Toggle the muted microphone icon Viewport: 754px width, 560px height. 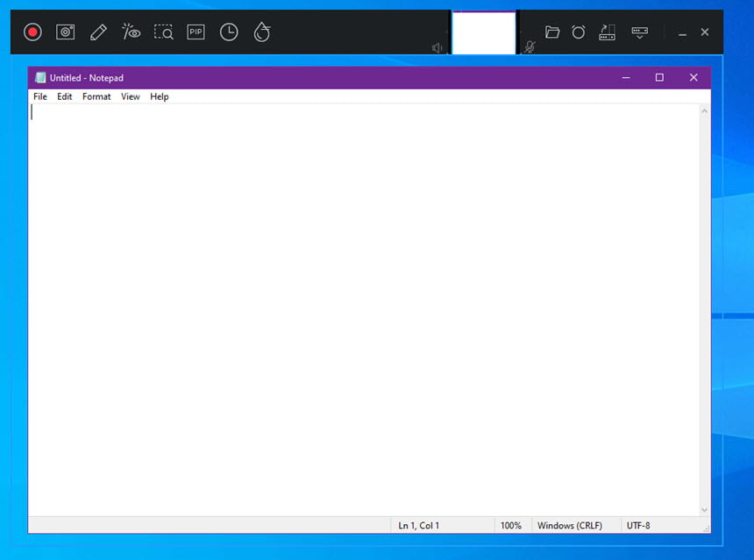[530, 47]
